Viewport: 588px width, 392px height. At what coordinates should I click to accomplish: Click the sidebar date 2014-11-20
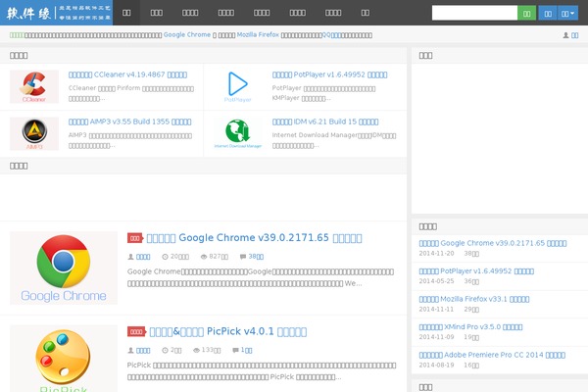(436, 253)
